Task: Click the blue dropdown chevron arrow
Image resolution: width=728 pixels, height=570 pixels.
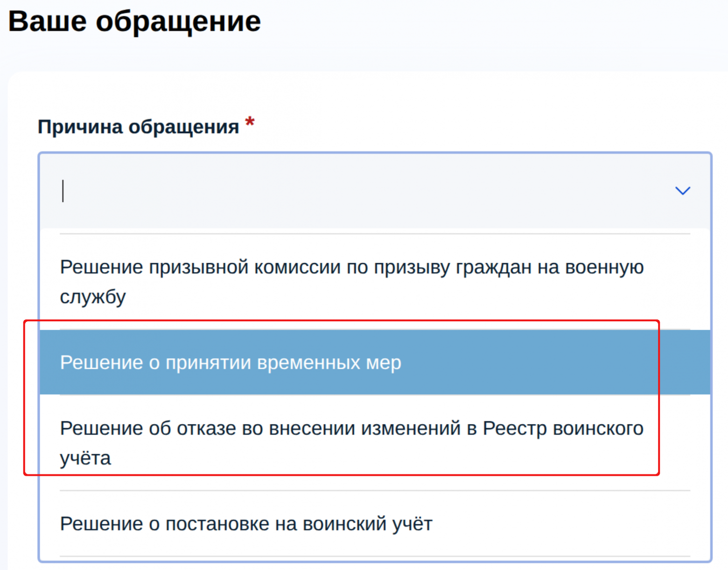Action: point(682,191)
